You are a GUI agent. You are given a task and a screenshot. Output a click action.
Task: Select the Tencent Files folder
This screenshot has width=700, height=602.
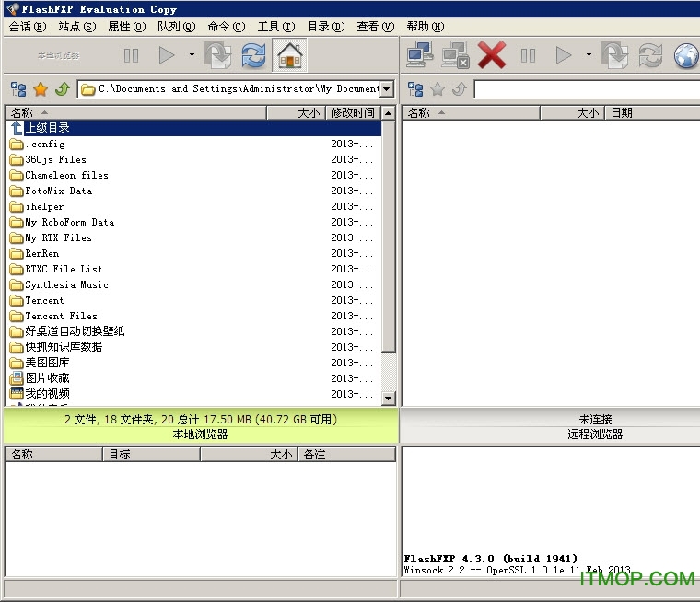[x=193, y=316]
